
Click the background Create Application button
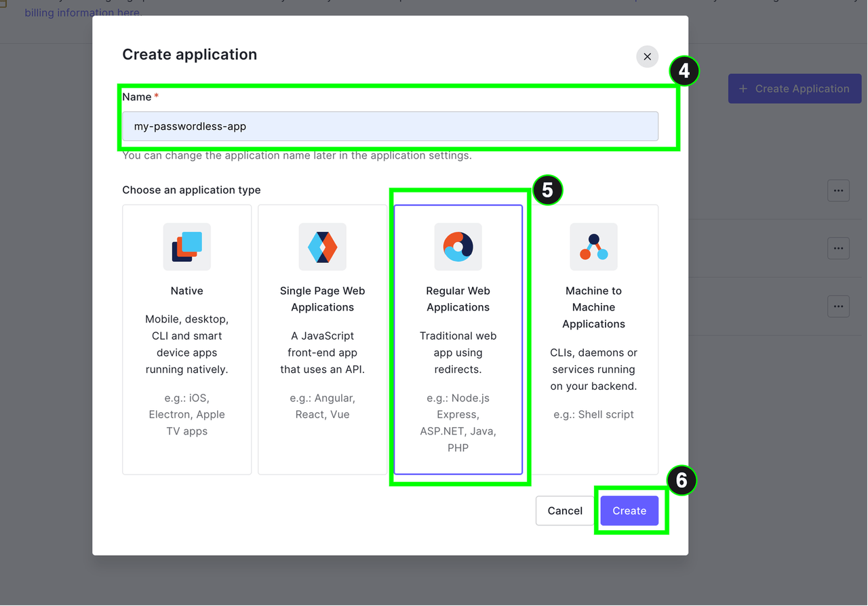coord(795,89)
